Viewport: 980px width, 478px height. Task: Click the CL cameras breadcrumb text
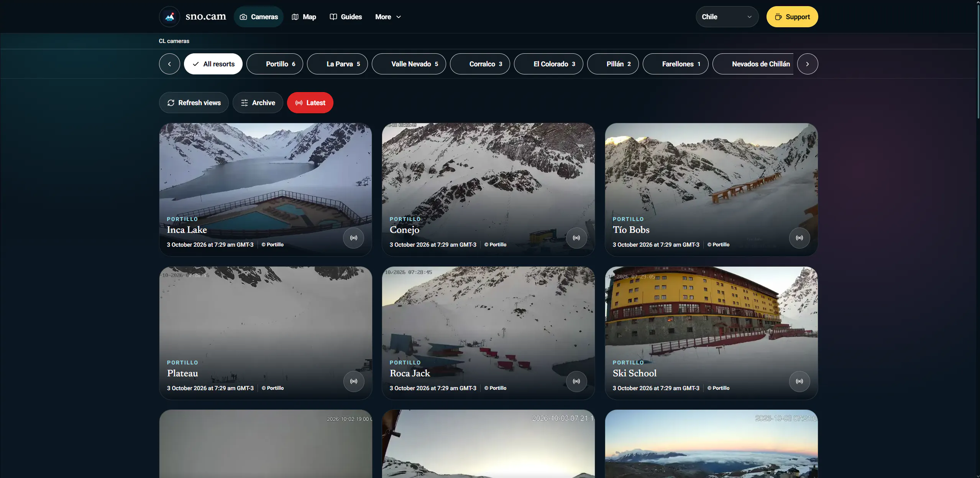tap(174, 41)
